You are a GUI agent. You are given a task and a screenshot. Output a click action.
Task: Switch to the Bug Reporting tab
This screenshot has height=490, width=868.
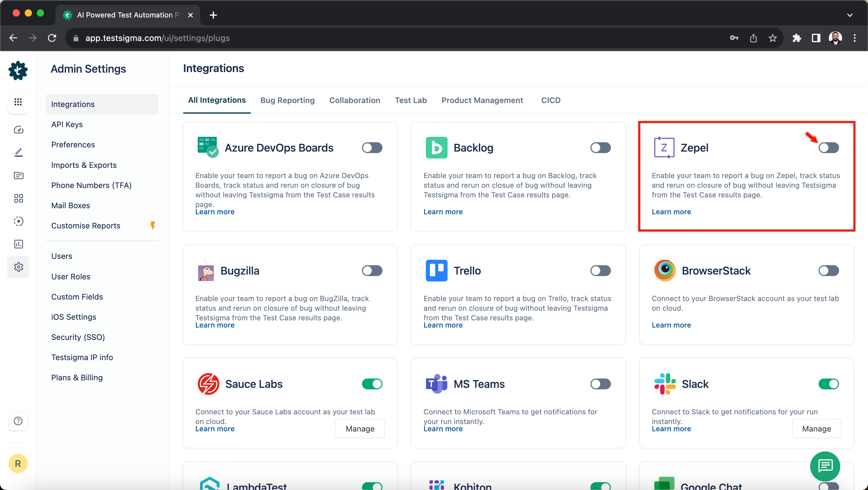288,100
